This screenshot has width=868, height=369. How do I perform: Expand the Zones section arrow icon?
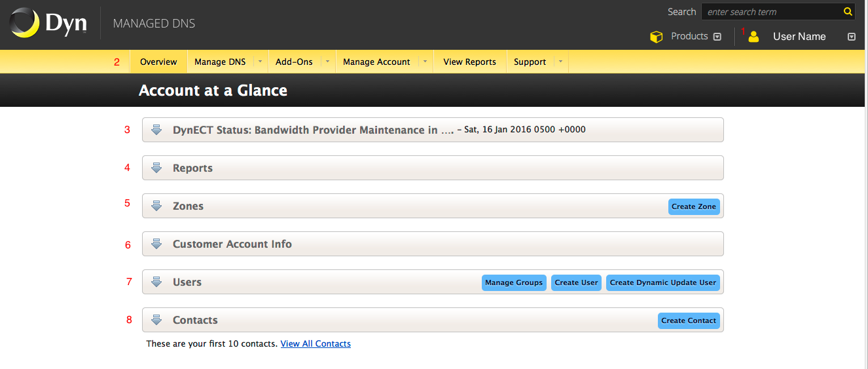(x=156, y=206)
